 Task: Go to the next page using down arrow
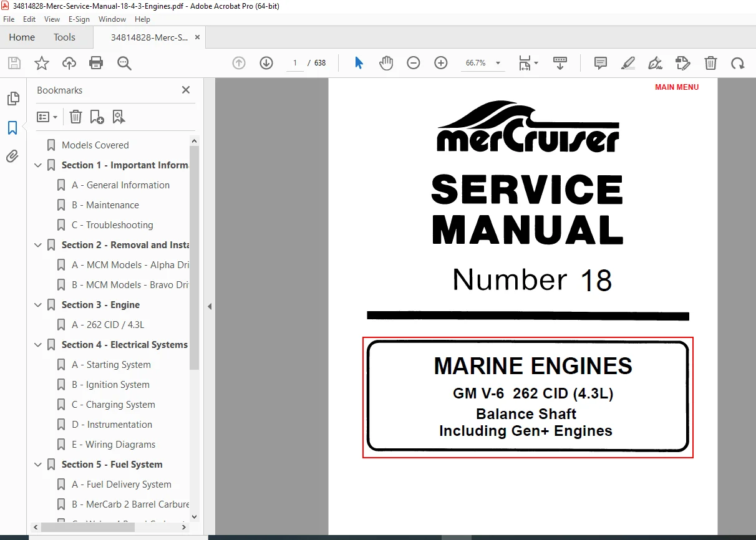266,63
